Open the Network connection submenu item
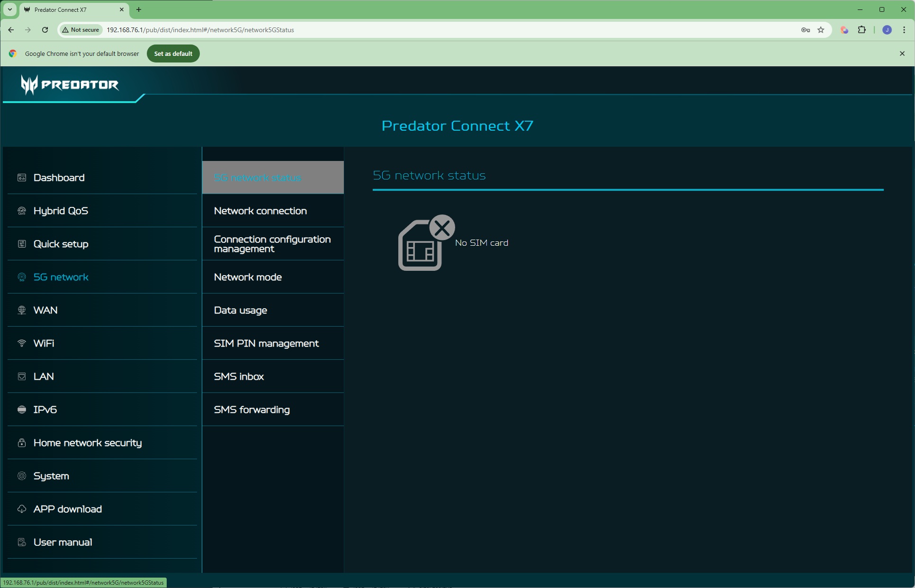The width and height of the screenshot is (915, 588). tap(260, 211)
